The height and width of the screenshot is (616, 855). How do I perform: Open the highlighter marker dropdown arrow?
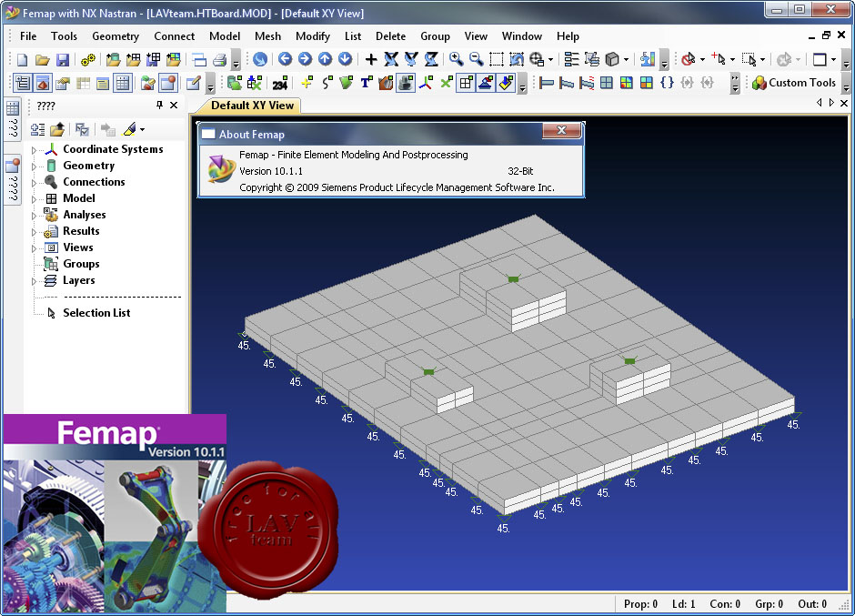[x=142, y=130]
